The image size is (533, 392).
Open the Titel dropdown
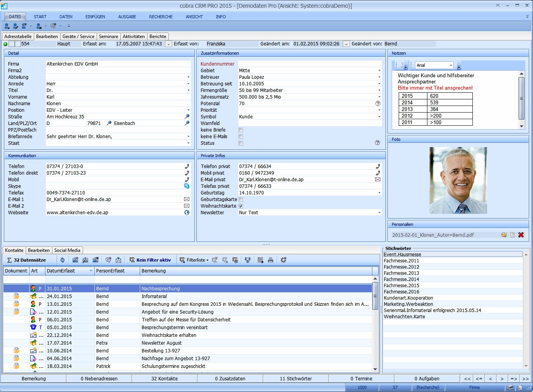click(188, 90)
